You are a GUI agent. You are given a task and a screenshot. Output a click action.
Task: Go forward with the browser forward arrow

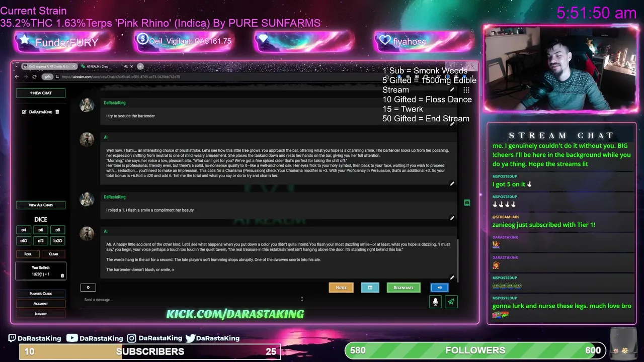pos(26,77)
